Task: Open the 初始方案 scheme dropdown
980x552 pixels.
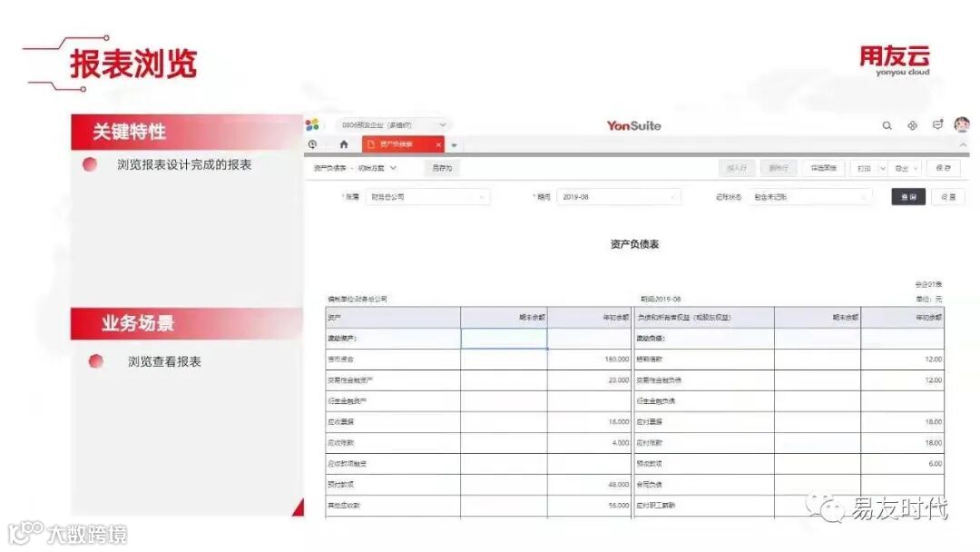Action: click(x=377, y=168)
